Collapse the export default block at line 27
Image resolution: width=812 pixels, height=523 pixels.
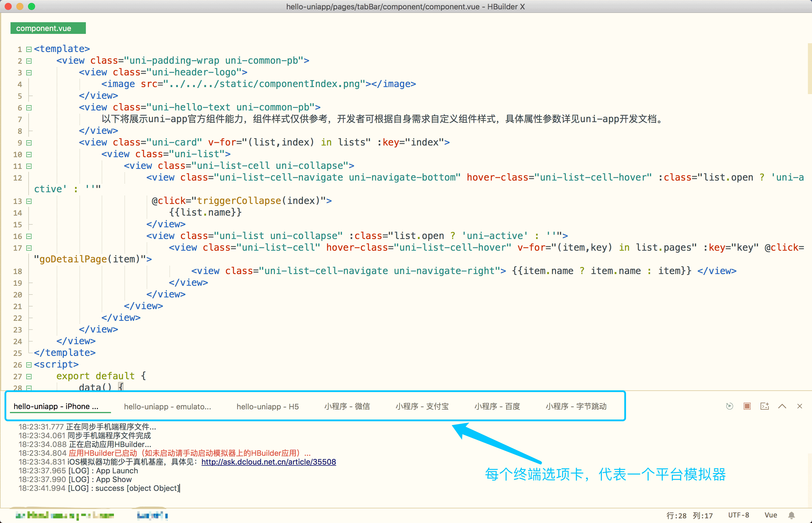click(29, 377)
